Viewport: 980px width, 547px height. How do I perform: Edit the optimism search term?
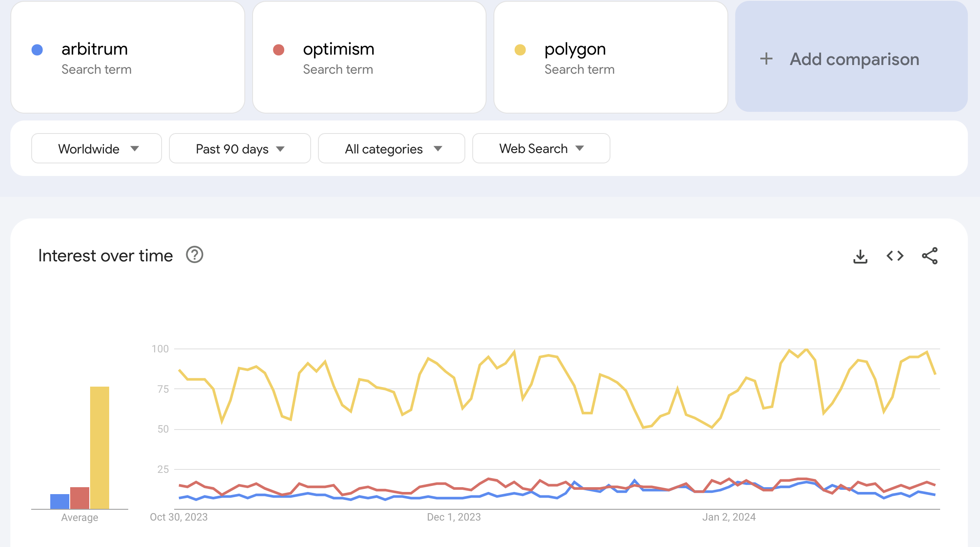tap(338, 49)
